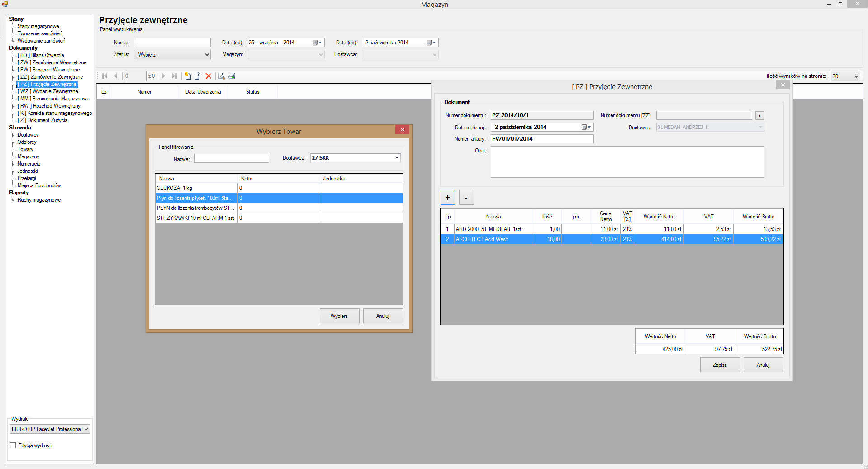Image resolution: width=868 pixels, height=469 pixels.
Task: Close the Wybierz Towar dialog
Action: pyautogui.click(x=402, y=130)
